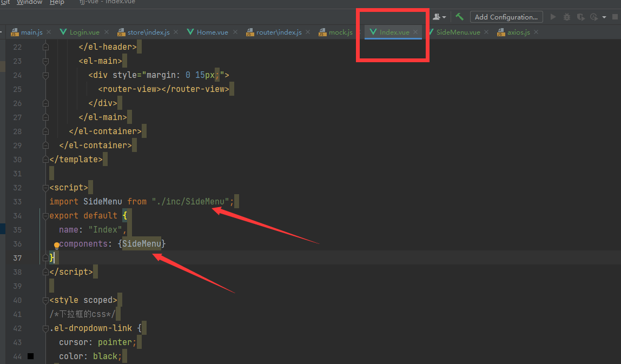Click the imported SideMenu identifier on line 33

103,202
